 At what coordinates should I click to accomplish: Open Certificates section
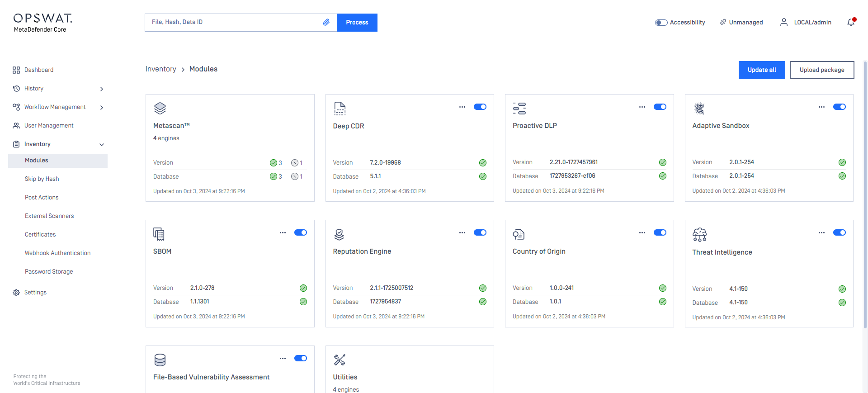[x=40, y=235]
